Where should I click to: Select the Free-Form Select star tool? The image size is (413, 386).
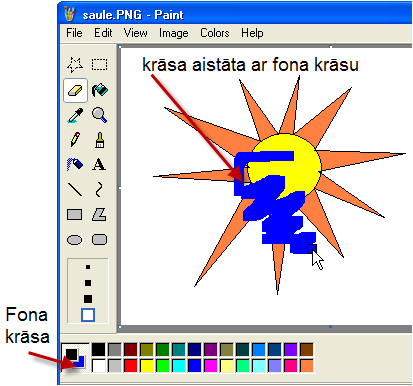[x=75, y=64]
